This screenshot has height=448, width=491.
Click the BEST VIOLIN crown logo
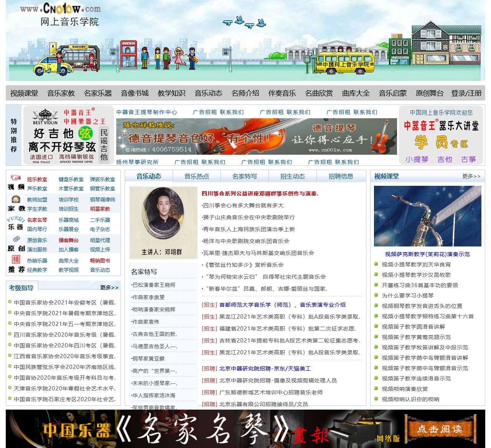pyautogui.click(x=45, y=116)
